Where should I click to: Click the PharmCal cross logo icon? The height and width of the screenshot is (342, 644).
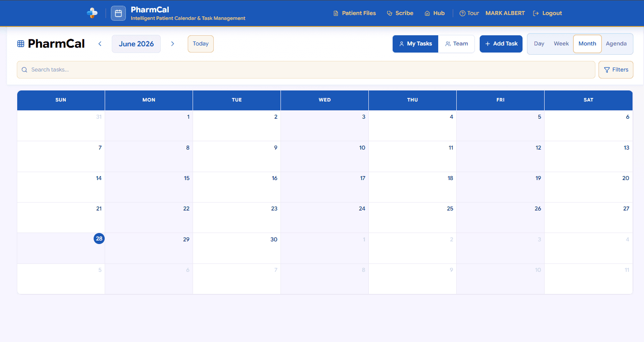pos(92,13)
